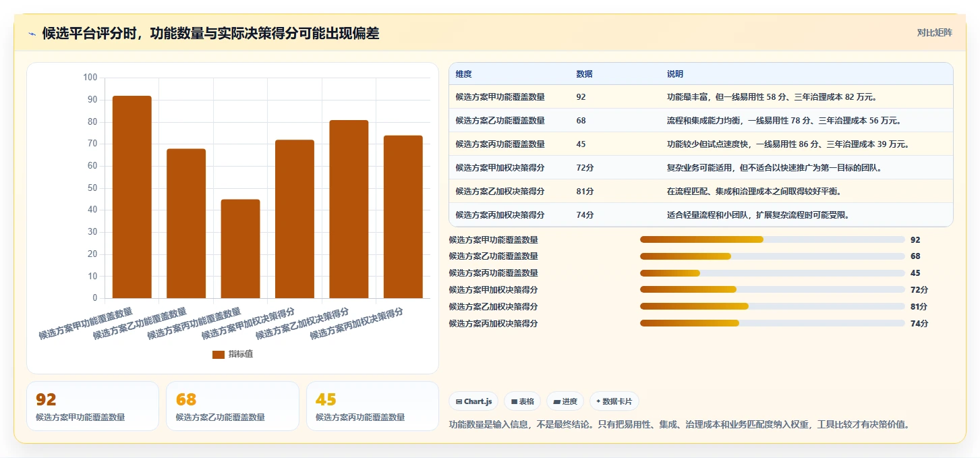Click the title 候选平台评分时，功能数量与实际决策得分可能出现偏差
This screenshot has width=980, height=458.
pyautogui.click(x=210, y=34)
